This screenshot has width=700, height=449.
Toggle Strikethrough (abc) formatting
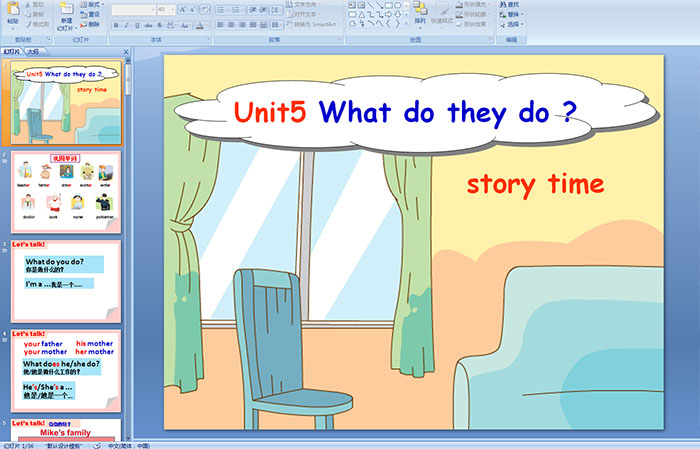148,25
